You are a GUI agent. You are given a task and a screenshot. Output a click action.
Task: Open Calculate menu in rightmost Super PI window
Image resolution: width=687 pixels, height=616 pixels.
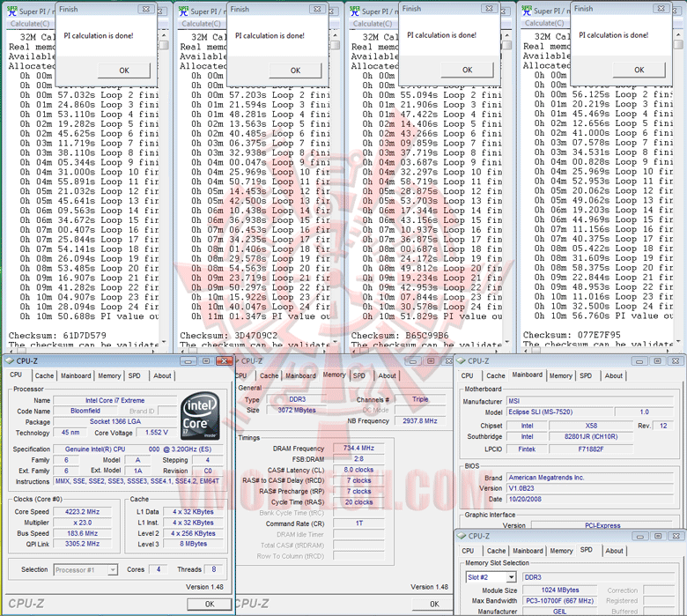(544, 23)
